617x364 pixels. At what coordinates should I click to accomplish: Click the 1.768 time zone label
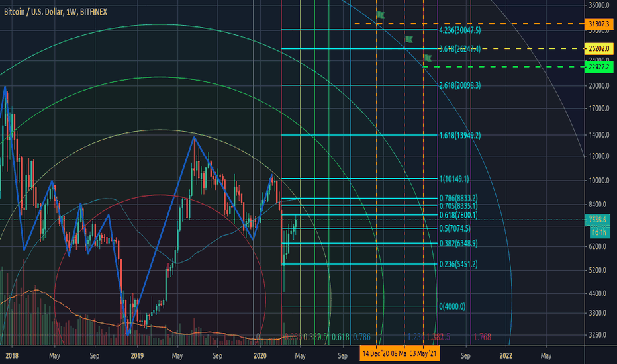[x=482, y=337]
